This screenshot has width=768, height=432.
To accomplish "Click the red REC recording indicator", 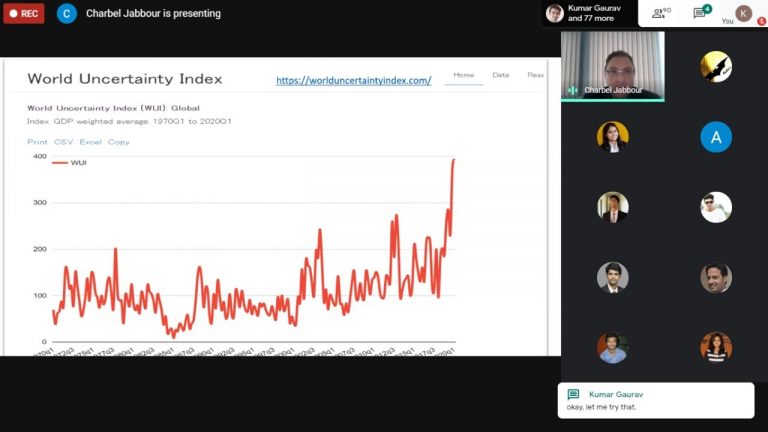I will point(24,14).
